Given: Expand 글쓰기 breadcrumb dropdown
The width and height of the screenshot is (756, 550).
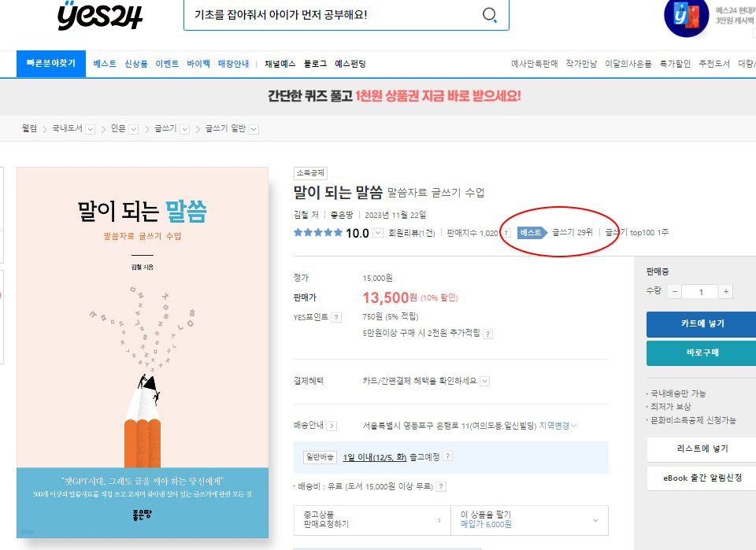Looking at the screenshot, I should pos(184,129).
